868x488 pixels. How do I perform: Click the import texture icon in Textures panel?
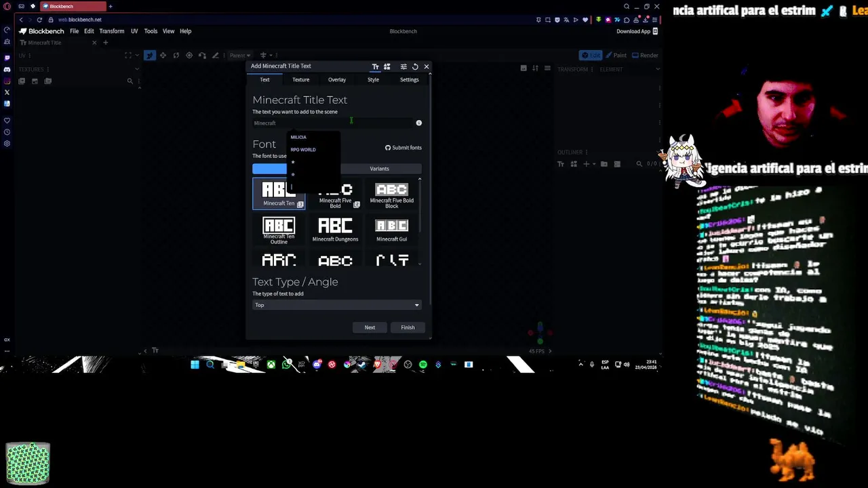point(22,81)
